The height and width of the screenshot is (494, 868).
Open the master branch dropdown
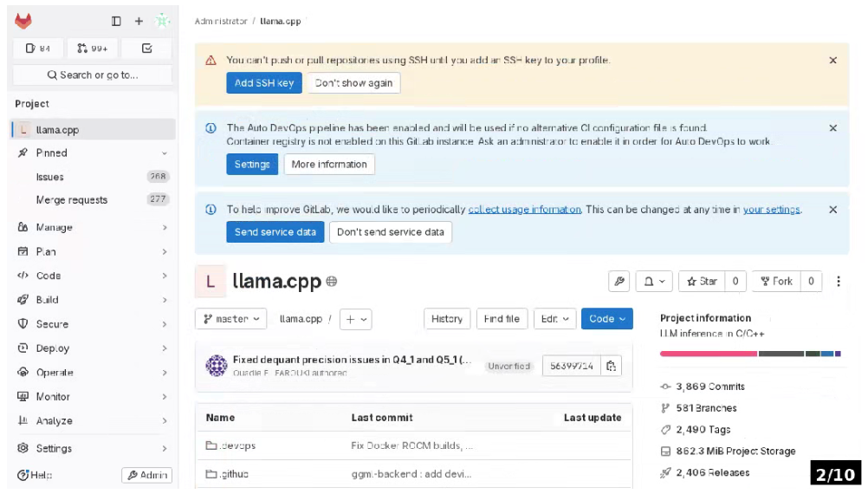231,319
